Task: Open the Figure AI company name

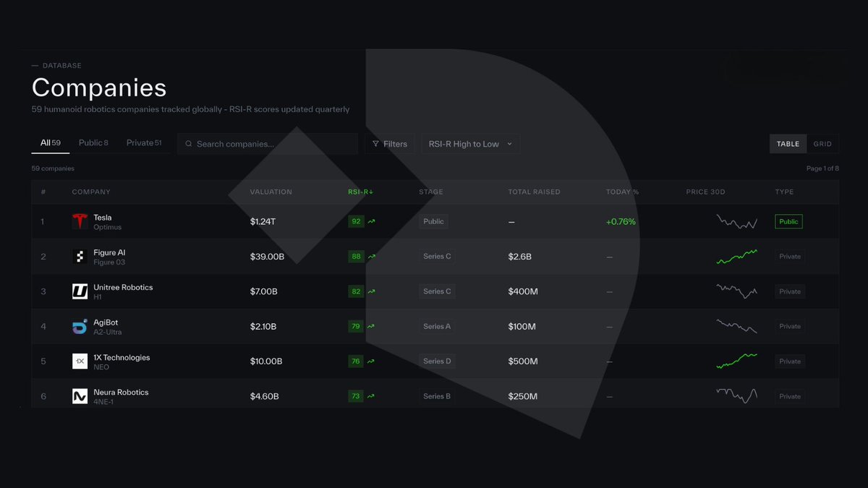Action: coord(109,252)
